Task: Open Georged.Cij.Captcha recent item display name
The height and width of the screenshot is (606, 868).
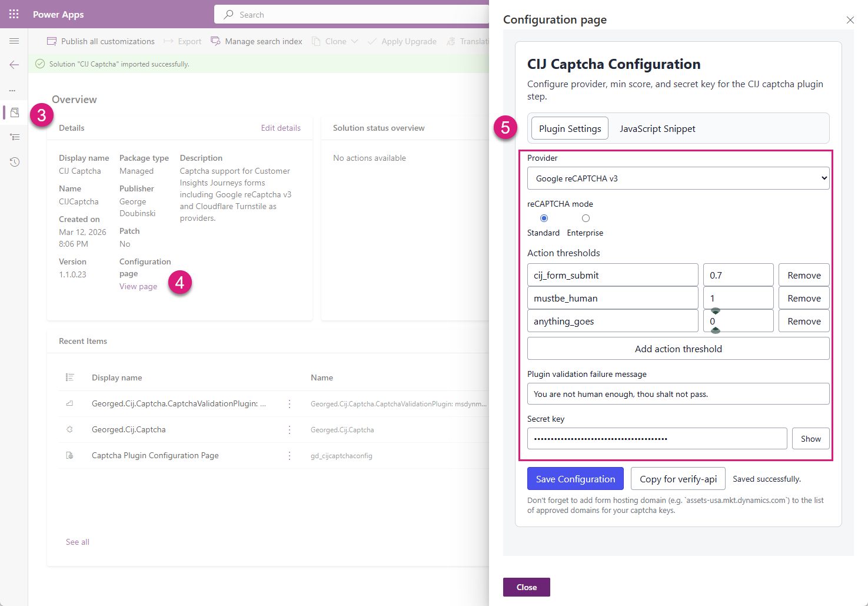Action: click(128, 429)
